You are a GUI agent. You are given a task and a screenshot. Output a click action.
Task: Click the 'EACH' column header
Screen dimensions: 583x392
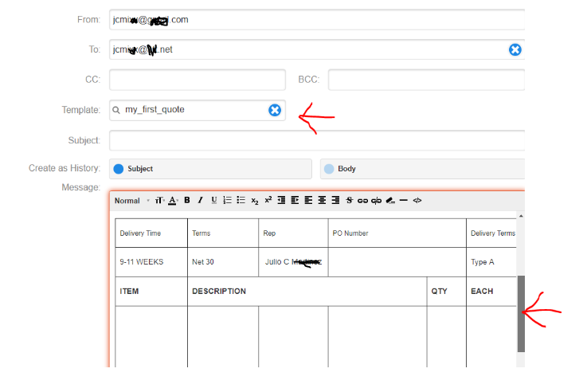pyautogui.click(x=491, y=292)
